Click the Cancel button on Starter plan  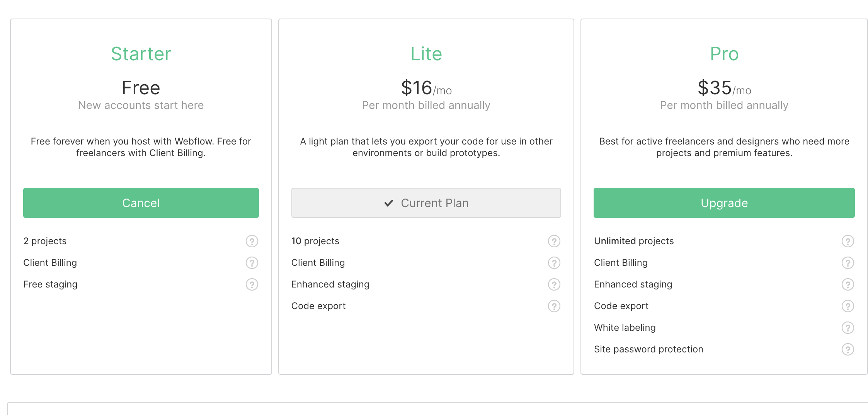coord(141,203)
